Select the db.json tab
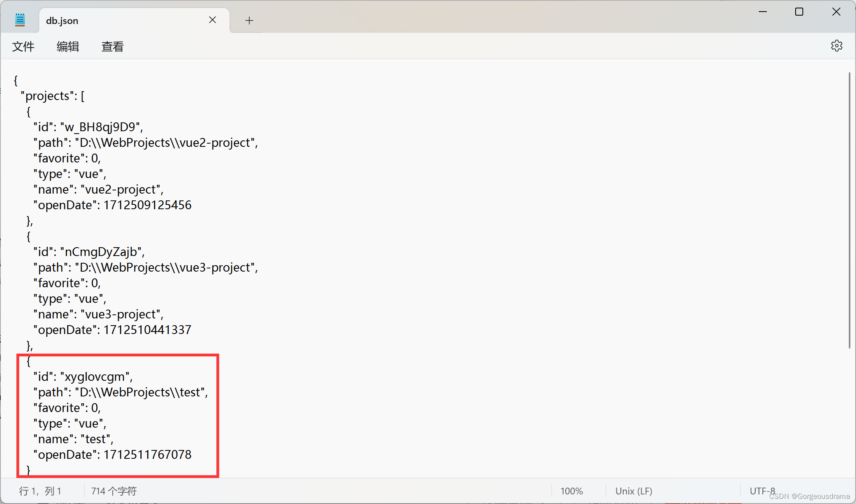Image resolution: width=856 pixels, height=504 pixels. [x=120, y=20]
